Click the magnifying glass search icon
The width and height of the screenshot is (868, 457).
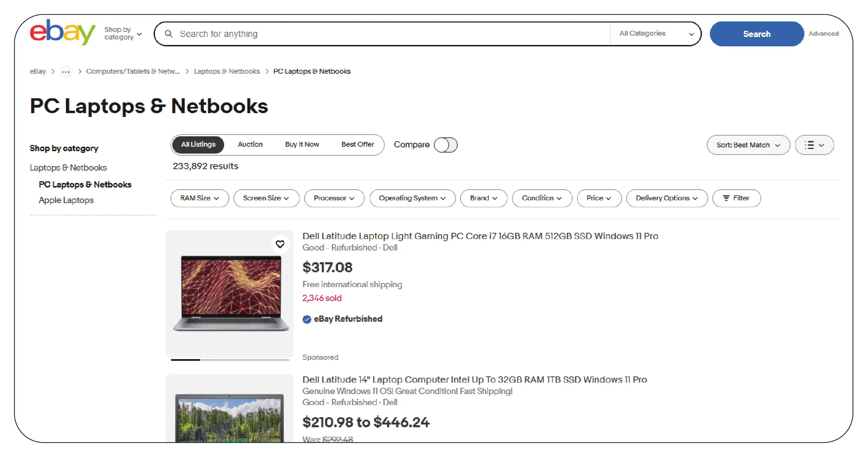click(168, 34)
